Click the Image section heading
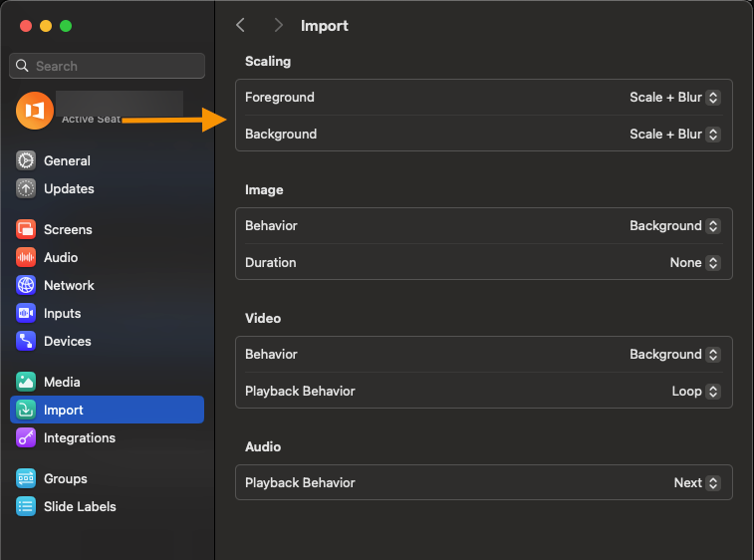This screenshot has height=560, width=754. (x=264, y=190)
